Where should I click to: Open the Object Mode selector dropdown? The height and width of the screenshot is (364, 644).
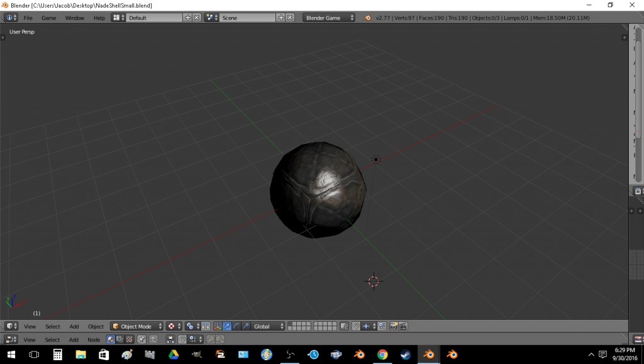[x=136, y=326]
